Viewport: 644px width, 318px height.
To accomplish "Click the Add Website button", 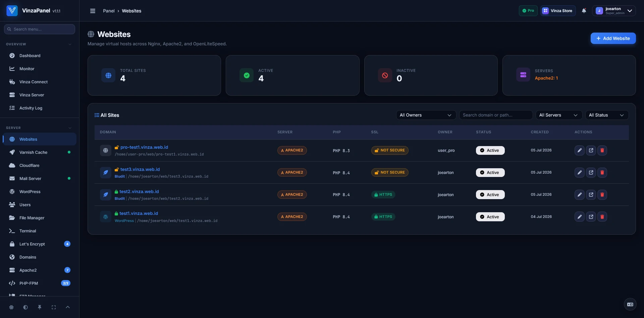I will point(613,38).
